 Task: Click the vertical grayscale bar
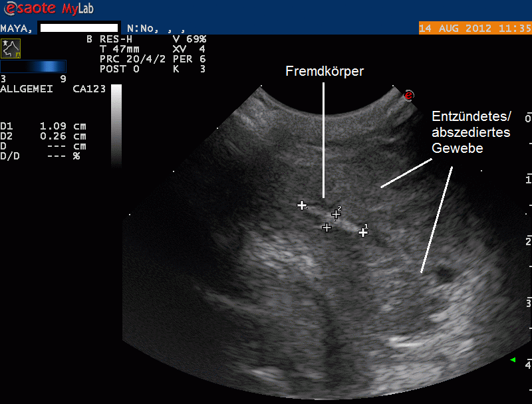point(116,126)
